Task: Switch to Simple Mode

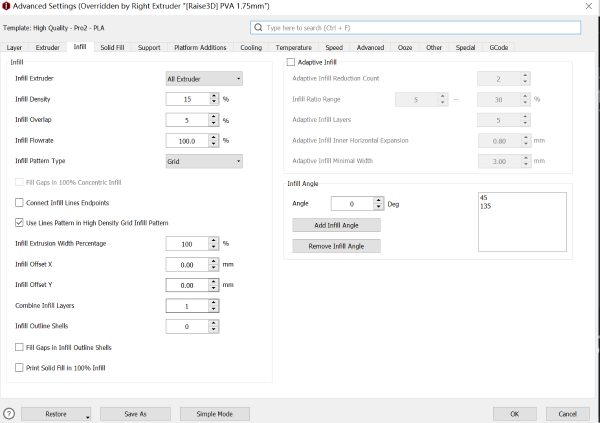Action: [214, 413]
